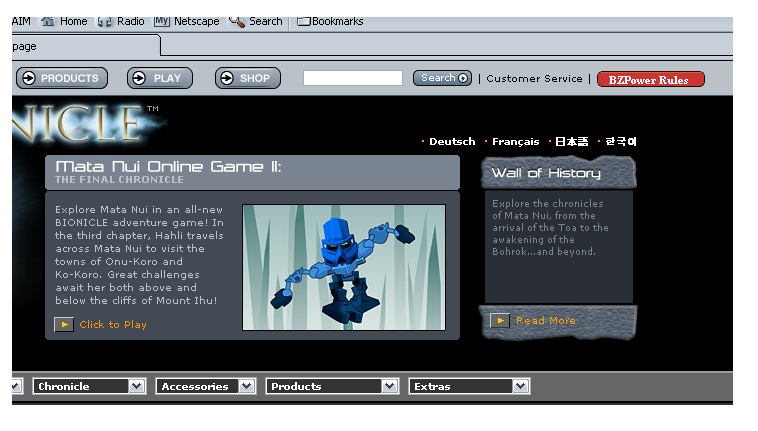The height and width of the screenshot is (431, 758).
Task: Open the Customer Service link
Action: [x=534, y=78]
